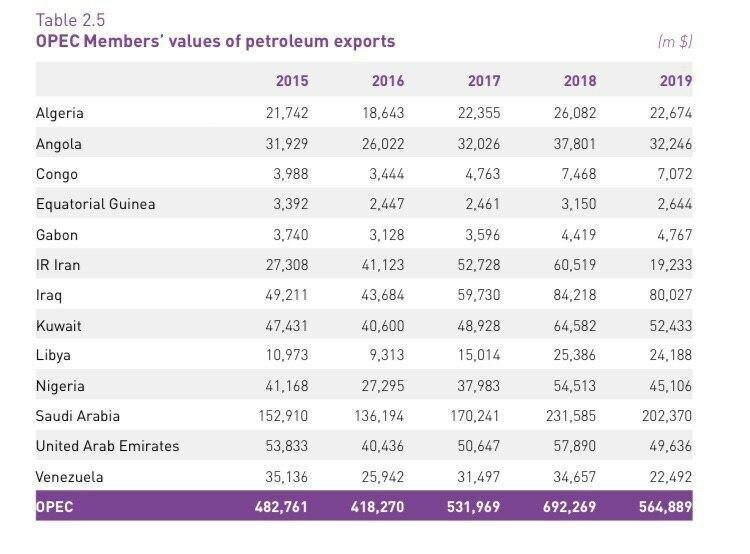Select Iraq 2017 value 59,730
The width and height of the screenshot is (750, 554).
click(479, 295)
